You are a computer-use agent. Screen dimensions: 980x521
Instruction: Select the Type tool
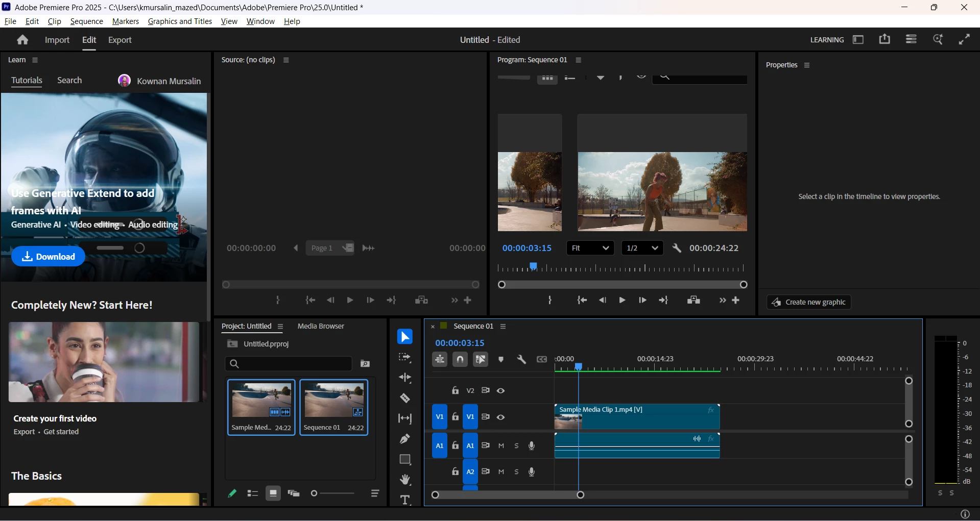(x=405, y=500)
